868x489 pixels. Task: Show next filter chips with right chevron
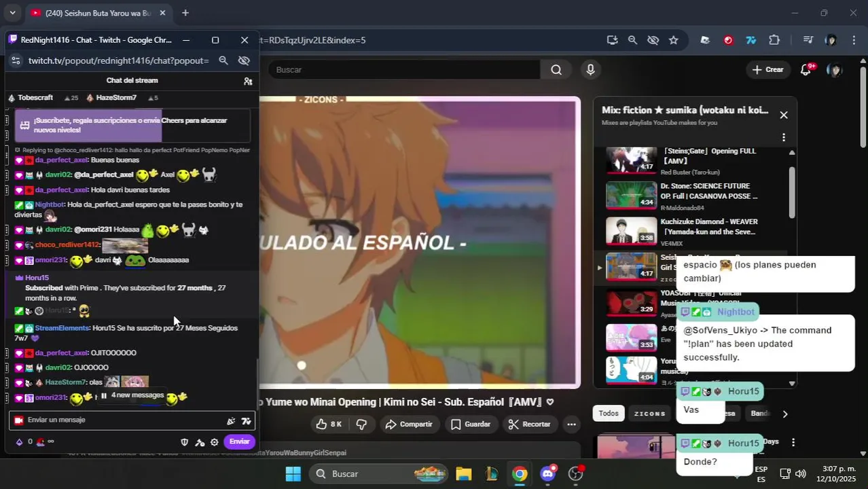point(785,414)
